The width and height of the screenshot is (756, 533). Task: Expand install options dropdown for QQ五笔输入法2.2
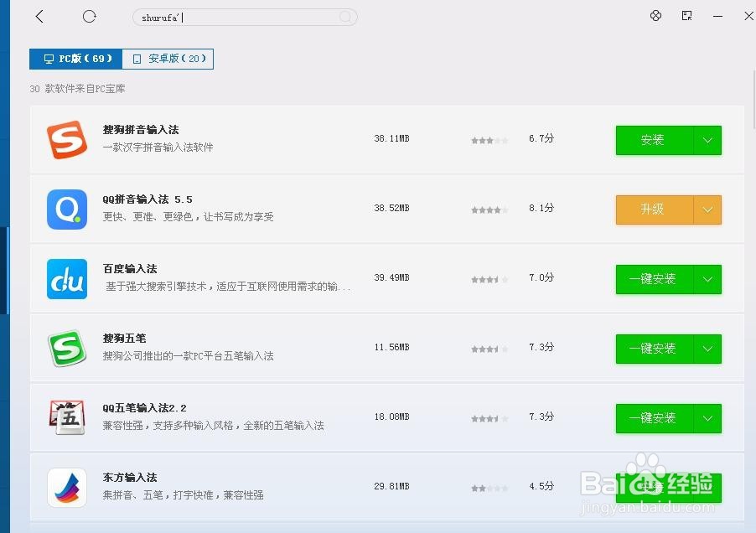(x=707, y=418)
